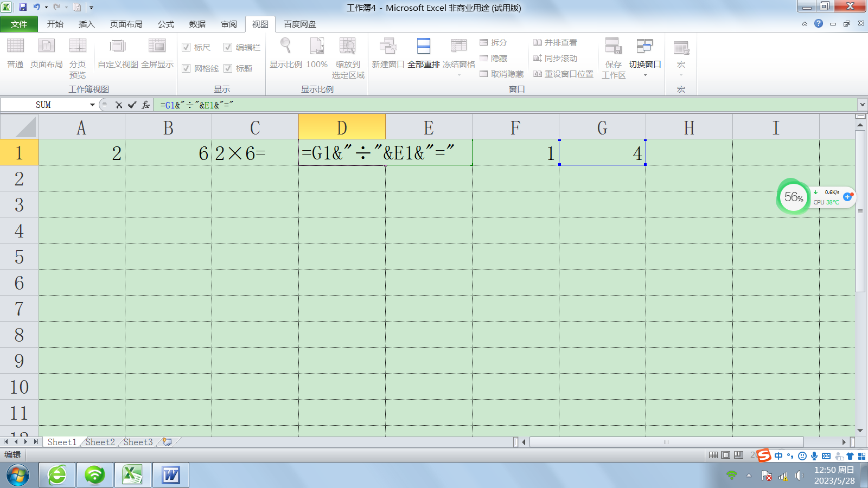868x488 pixels.
Task: Set zoom to 100%
Action: pos(317,53)
